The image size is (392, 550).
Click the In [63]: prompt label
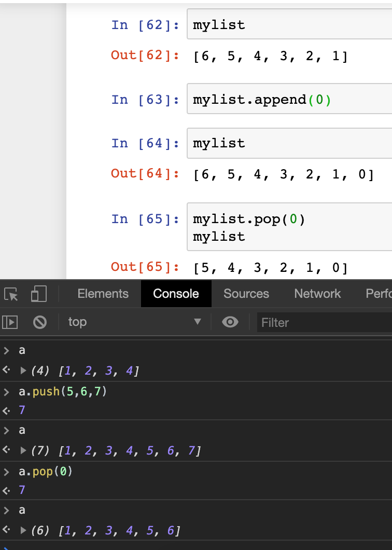point(145,100)
